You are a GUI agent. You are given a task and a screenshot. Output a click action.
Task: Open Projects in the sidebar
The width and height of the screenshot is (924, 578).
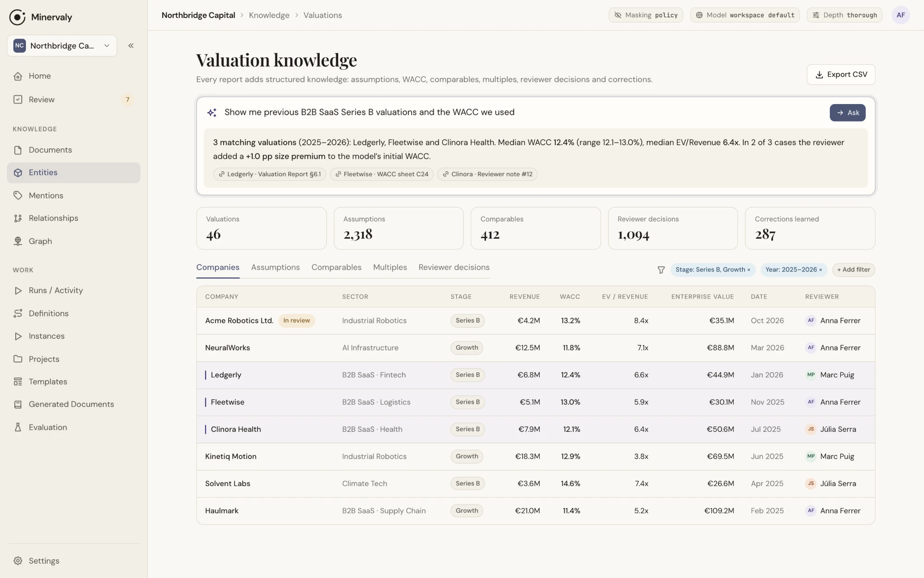[73, 359]
